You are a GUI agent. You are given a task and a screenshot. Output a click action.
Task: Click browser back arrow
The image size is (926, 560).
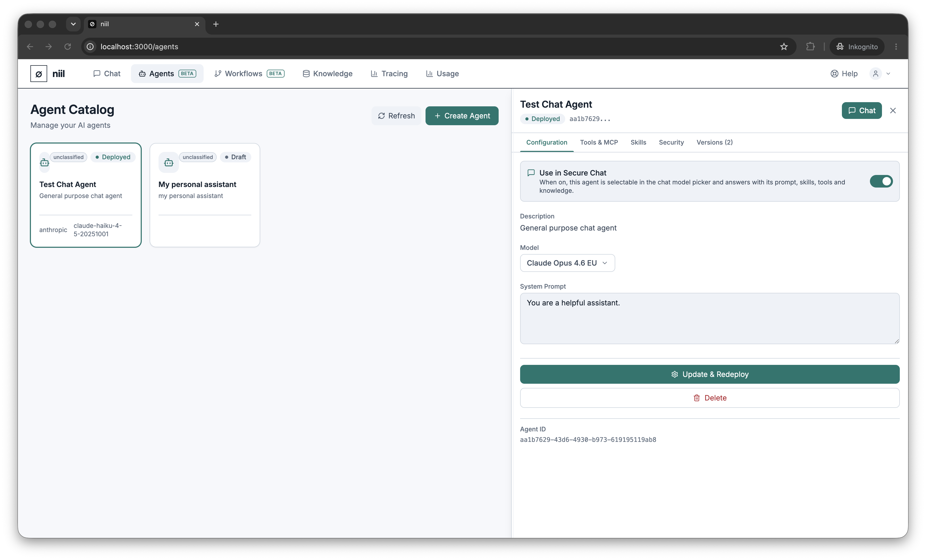point(30,47)
